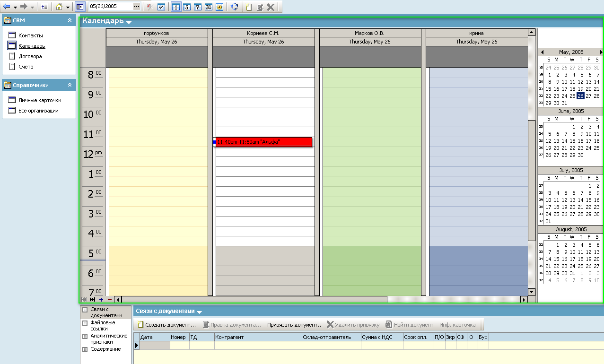Viewport: 604px width, 364px height.
Task: Click the clock timeline view icon
Action: 219,7
